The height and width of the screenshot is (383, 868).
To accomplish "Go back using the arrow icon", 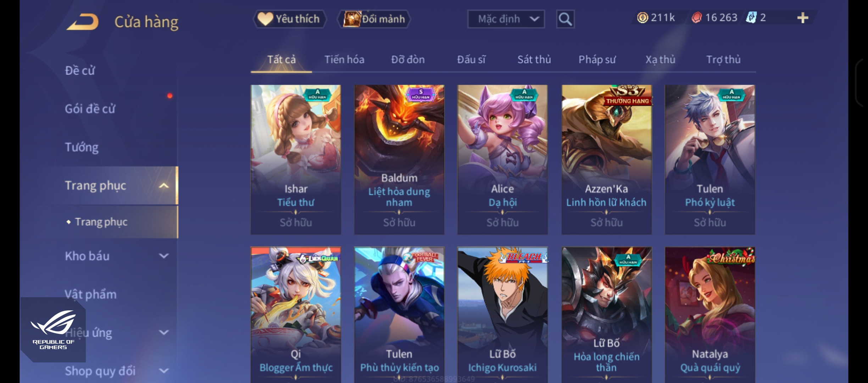I will tap(82, 22).
